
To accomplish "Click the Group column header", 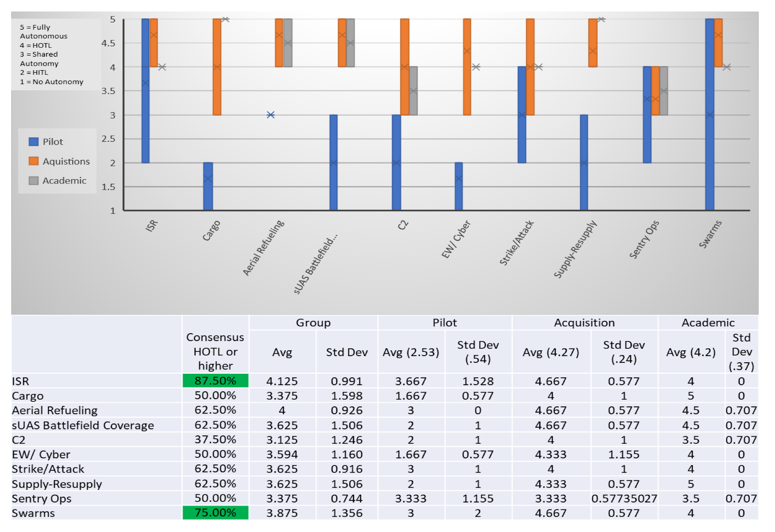I will tap(313, 323).
